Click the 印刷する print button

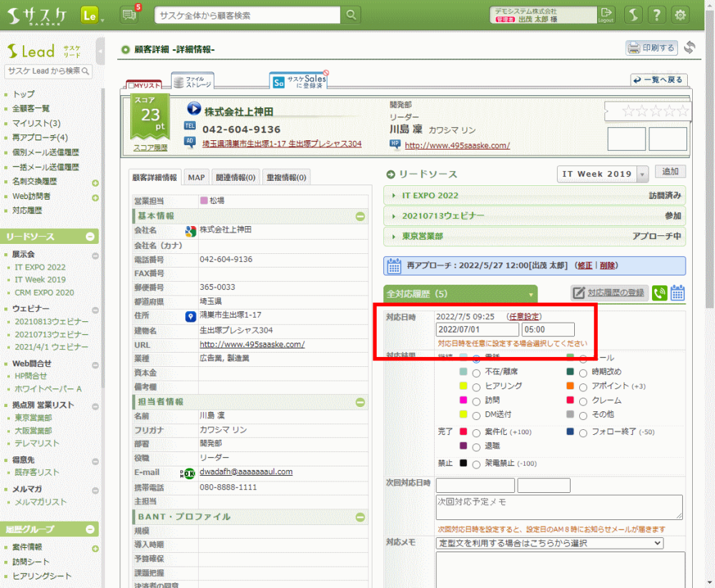click(x=651, y=47)
